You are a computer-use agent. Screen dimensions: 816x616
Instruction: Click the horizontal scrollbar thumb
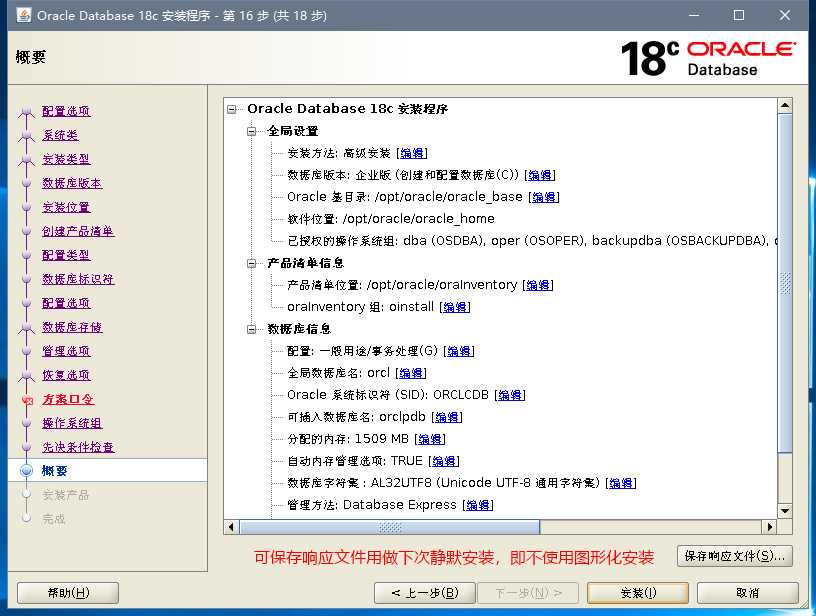click(x=390, y=527)
